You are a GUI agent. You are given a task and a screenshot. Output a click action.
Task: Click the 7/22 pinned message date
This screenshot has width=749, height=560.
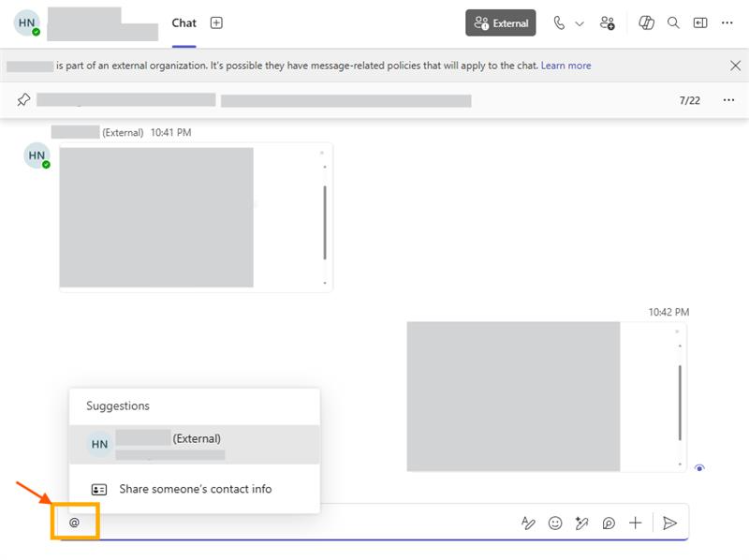click(690, 100)
